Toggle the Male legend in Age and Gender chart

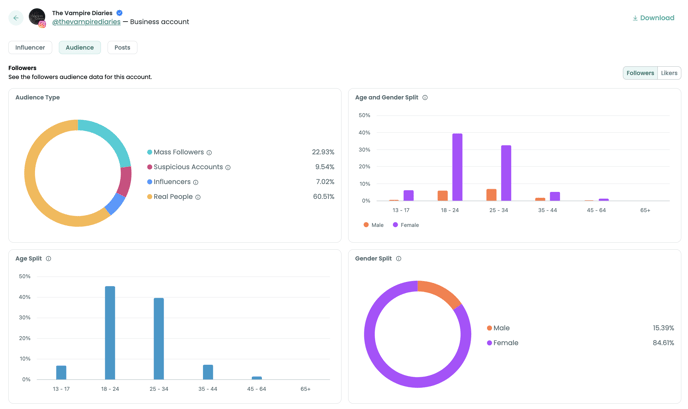374,225
